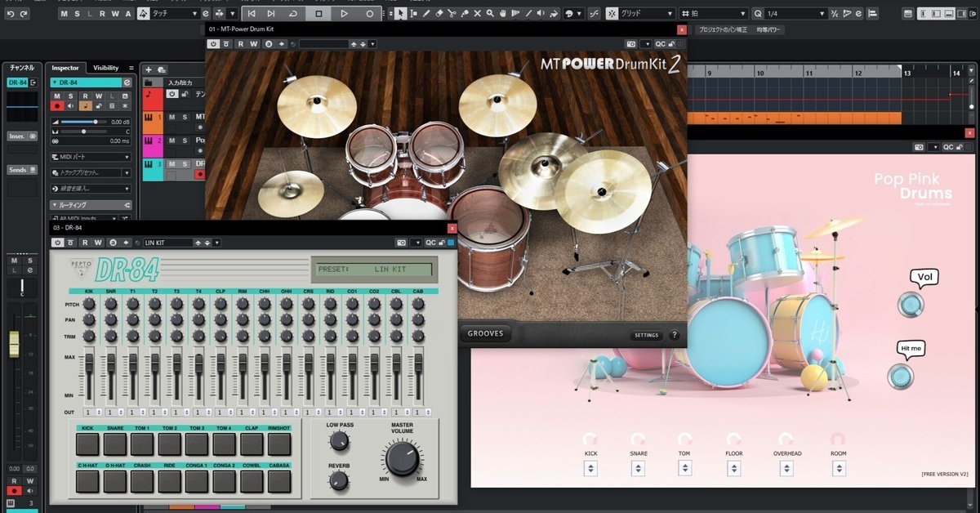Mute track 1 in the track list

[172, 118]
